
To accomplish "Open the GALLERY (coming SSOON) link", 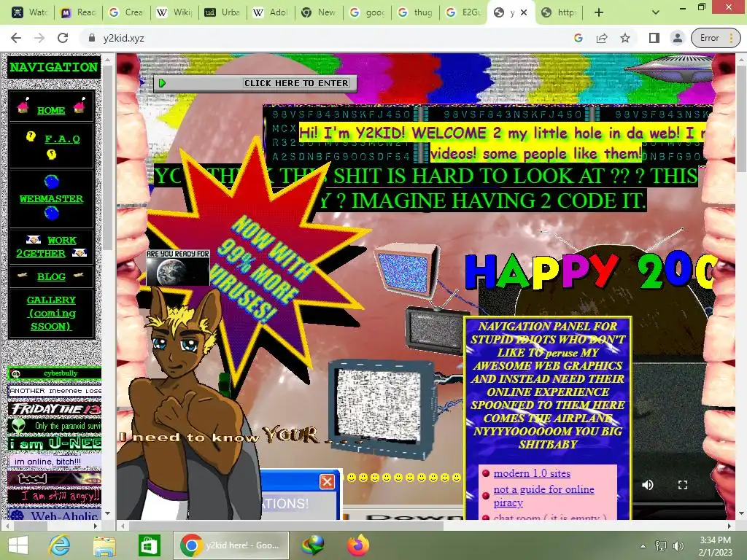I will click(x=51, y=313).
